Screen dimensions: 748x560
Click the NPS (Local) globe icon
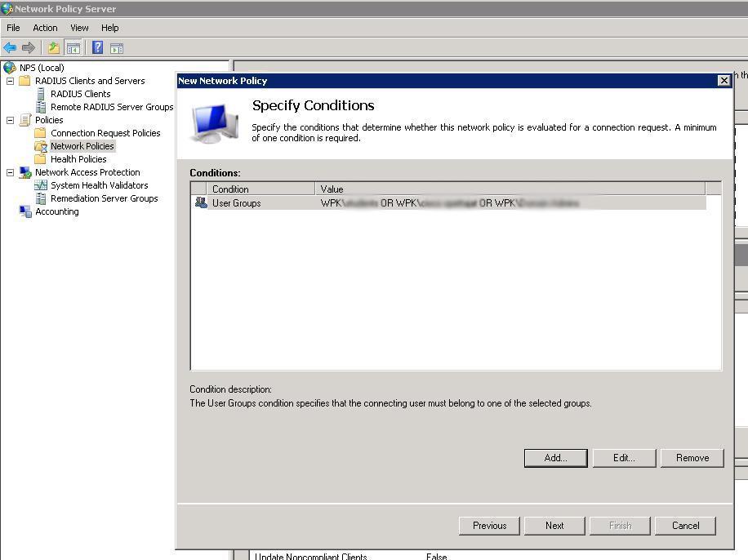pos(10,68)
